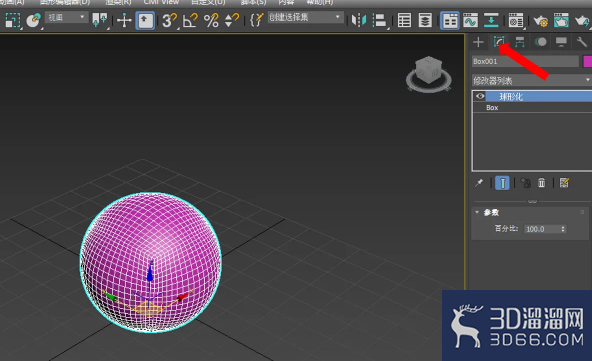Viewport: 592px width, 361px height.
Task: Select the 球形化 modifier in stack
Action: tap(538, 96)
